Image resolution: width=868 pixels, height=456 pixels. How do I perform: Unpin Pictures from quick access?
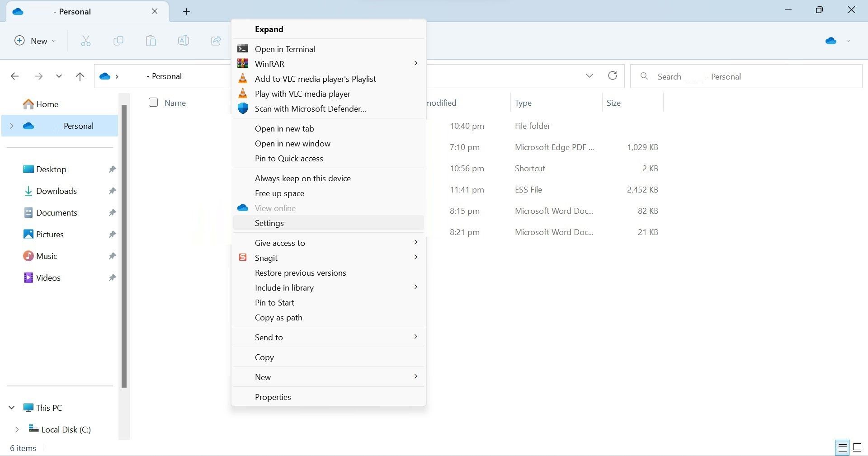[x=112, y=234]
